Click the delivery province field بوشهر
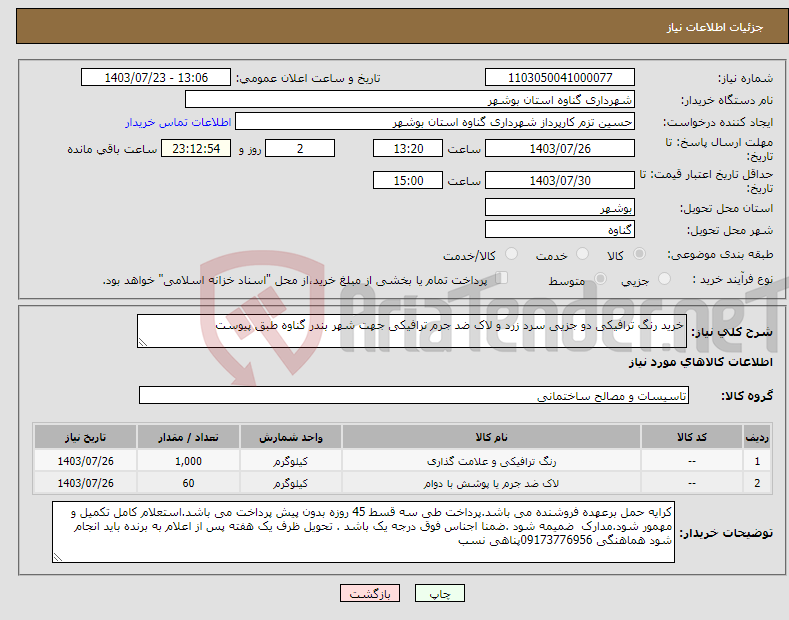789x620 pixels. click(x=560, y=207)
